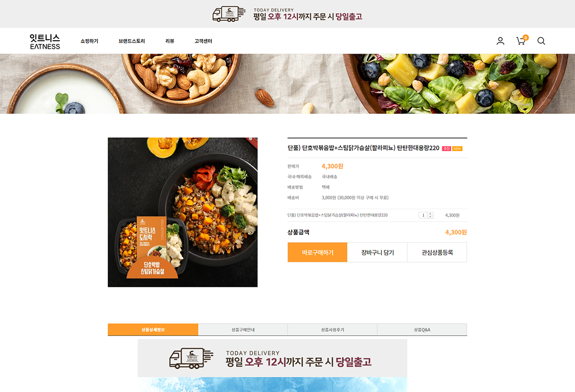
Task: Decrease quantity with the down arrow
Action: click(430, 217)
